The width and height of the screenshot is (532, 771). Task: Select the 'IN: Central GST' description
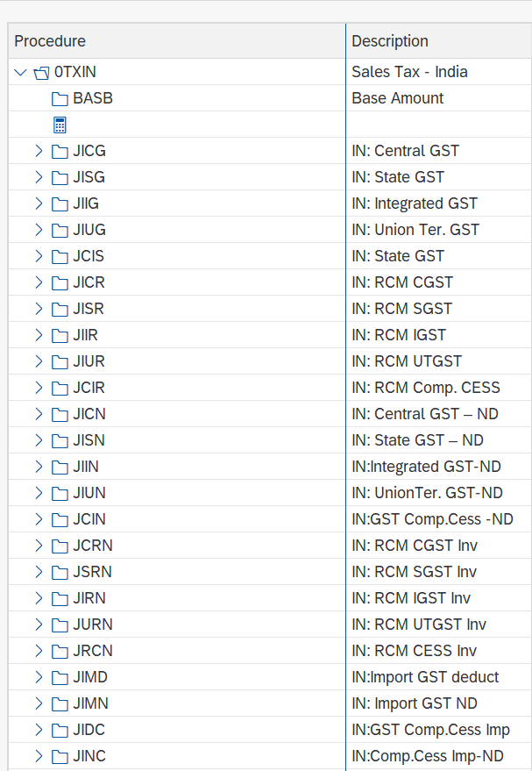coord(405,151)
